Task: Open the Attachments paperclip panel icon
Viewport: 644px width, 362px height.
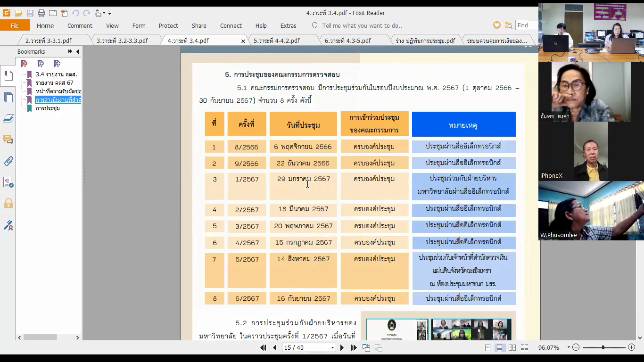Action: point(8,161)
